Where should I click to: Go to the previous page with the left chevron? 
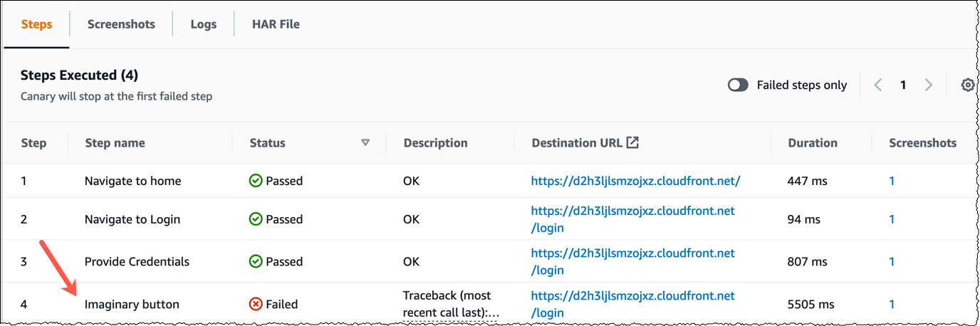click(x=878, y=85)
